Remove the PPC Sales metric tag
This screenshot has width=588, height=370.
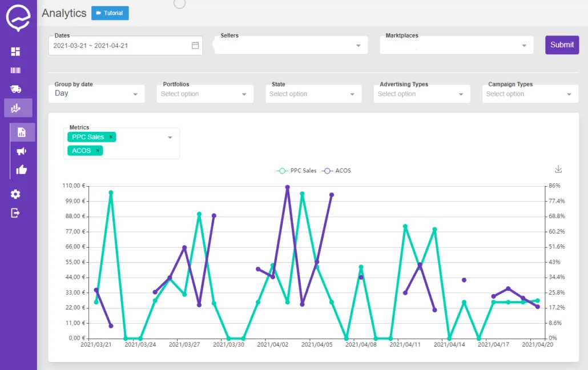coord(111,137)
